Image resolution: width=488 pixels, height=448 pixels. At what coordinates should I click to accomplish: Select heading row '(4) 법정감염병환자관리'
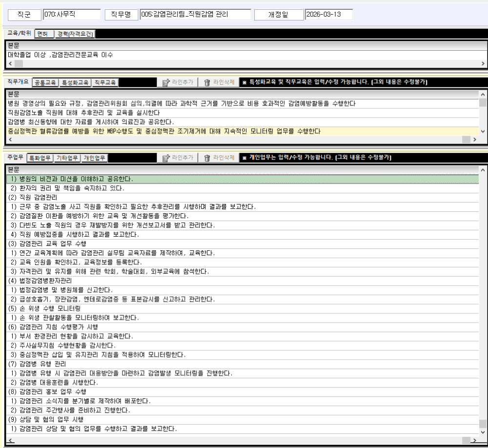click(243, 281)
